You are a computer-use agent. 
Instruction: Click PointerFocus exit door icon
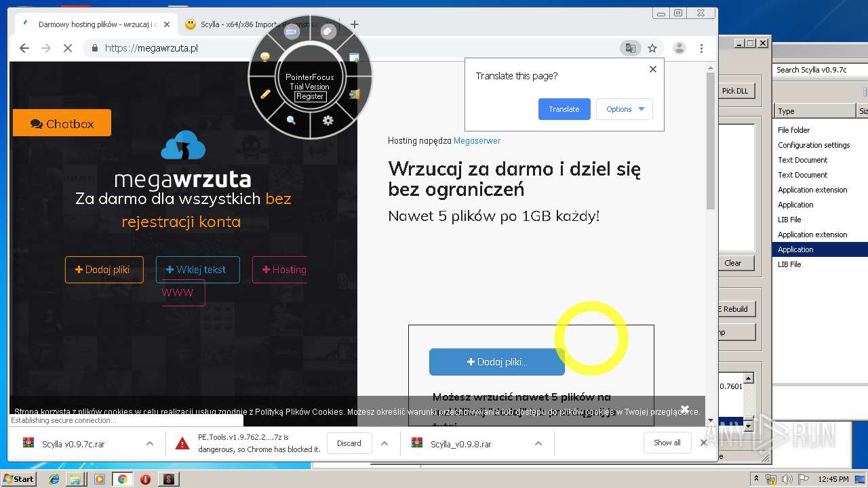354,94
